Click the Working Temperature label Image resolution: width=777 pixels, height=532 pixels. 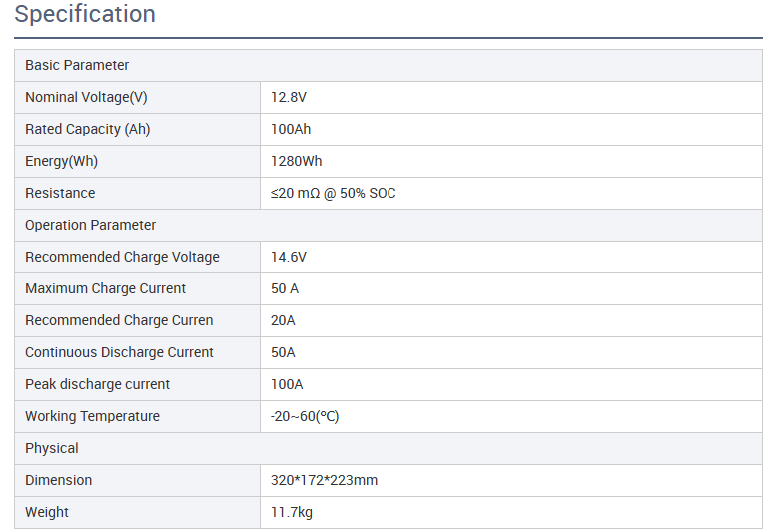(x=92, y=416)
